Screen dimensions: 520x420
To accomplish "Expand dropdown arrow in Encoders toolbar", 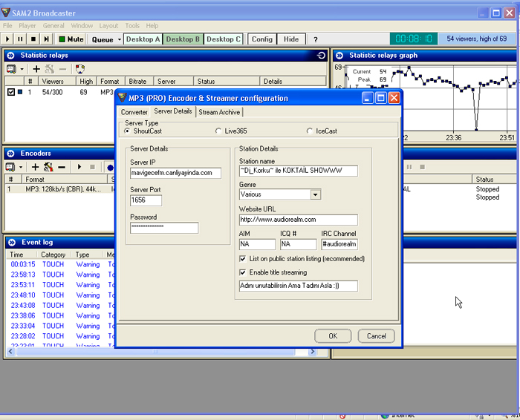I will point(21,167).
